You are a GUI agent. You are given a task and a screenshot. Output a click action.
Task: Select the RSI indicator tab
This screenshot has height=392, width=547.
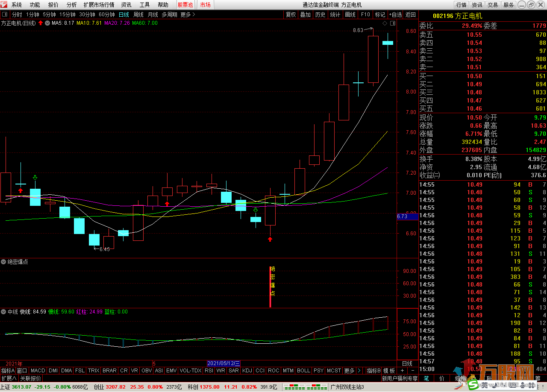point(209,371)
